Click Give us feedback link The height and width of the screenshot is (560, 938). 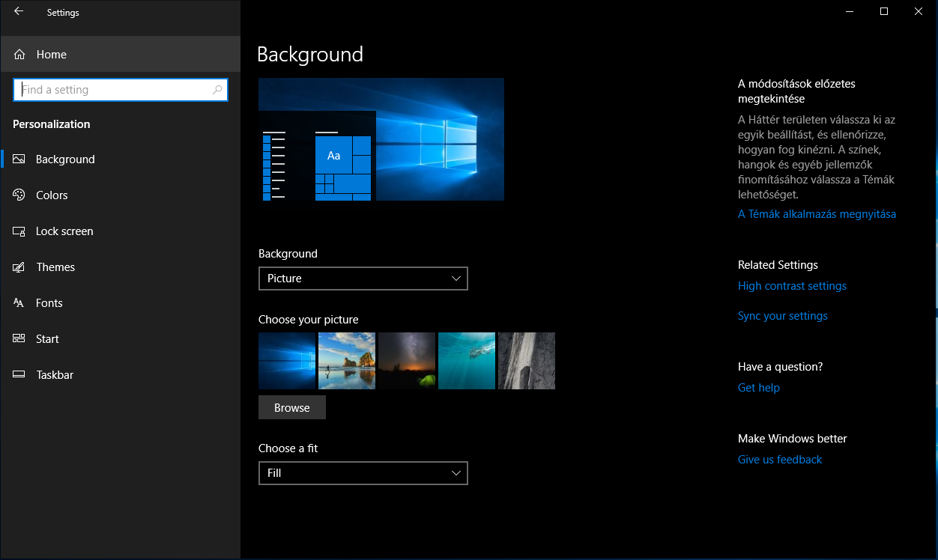[779, 460]
